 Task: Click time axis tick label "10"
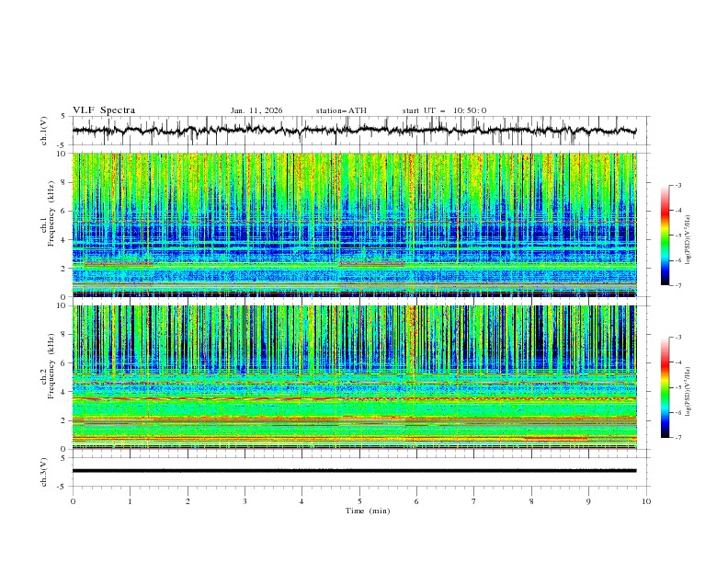click(x=646, y=501)
